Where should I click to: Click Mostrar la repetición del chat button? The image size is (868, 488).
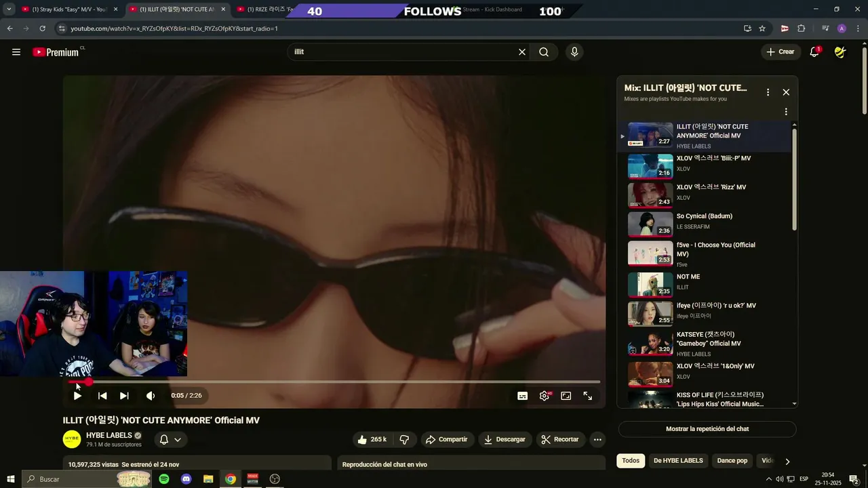pyautogui.click(x=707, y=429)
